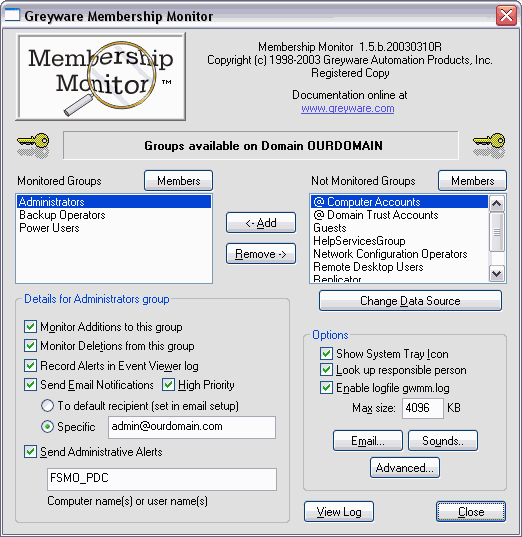The image size is (522, 537).
Task: Toggle Show System Tray Icon option
Action: pos(326,353)
